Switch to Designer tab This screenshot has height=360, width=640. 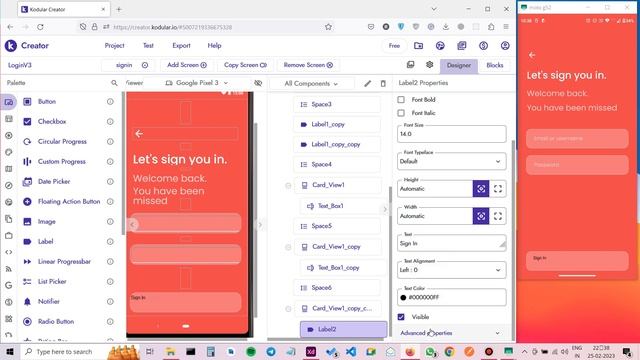458,65
